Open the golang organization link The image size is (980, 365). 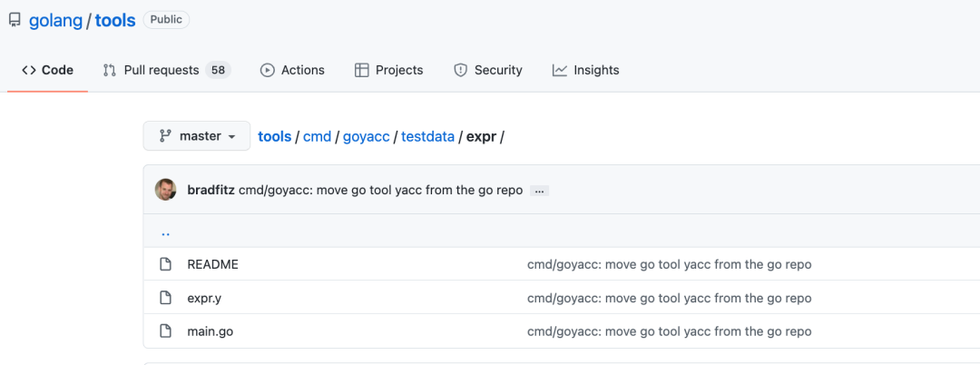[54, 20]
